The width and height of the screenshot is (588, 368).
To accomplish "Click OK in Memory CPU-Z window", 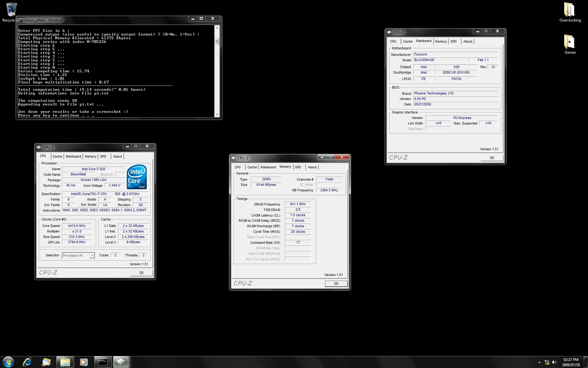I will coord(336,283).
